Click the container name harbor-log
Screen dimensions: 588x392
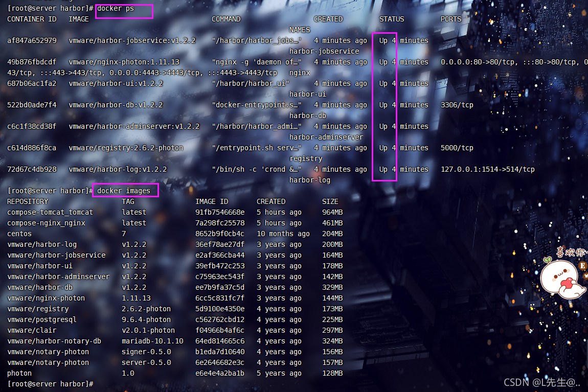[310, 180]
